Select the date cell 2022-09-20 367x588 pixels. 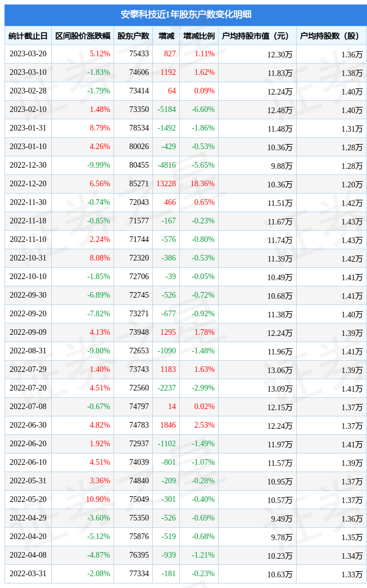28,313
